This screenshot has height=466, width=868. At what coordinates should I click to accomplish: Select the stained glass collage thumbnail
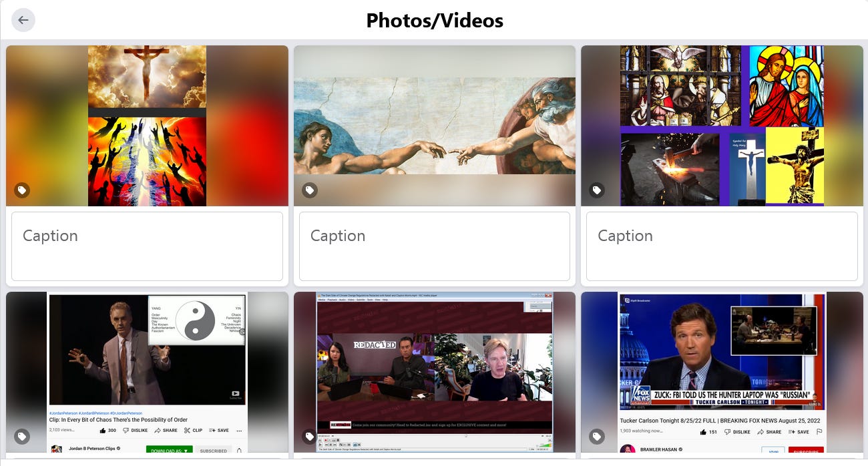[722, 126]
